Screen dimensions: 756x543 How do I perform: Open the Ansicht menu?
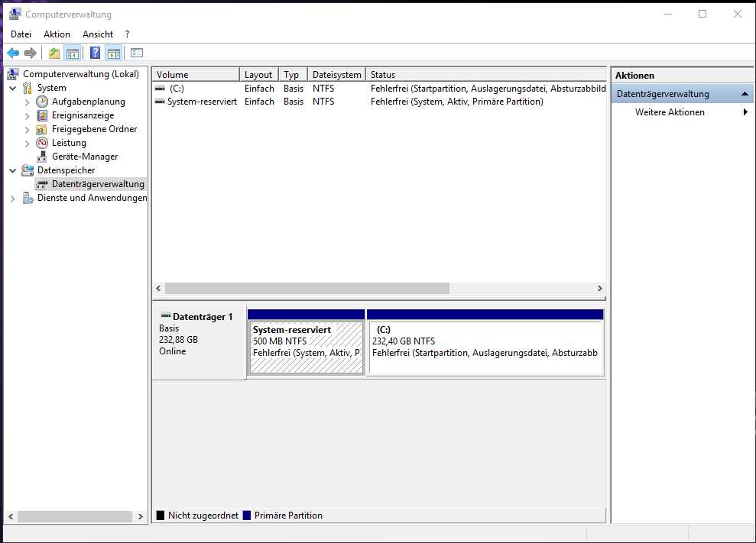[x=98, y=34]
